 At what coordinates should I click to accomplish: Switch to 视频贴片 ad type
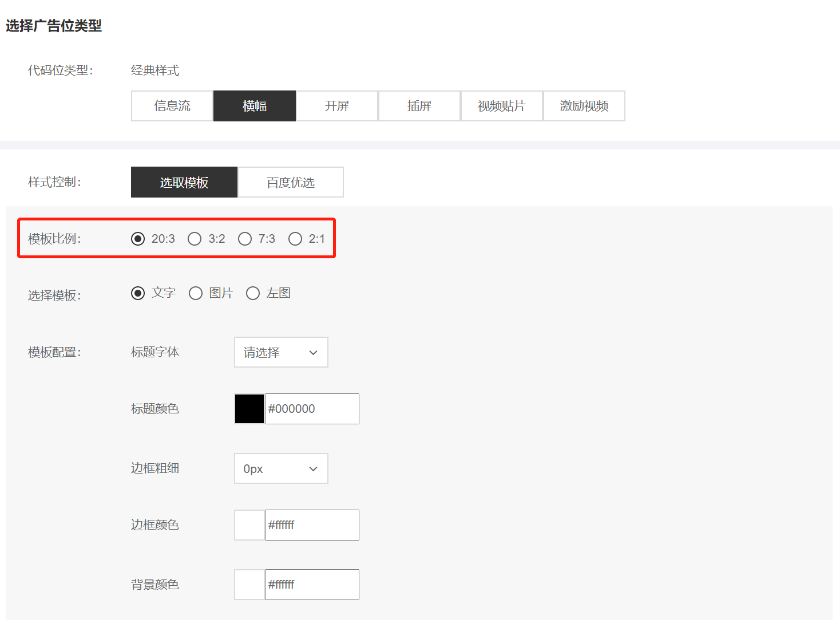point(502,106)
